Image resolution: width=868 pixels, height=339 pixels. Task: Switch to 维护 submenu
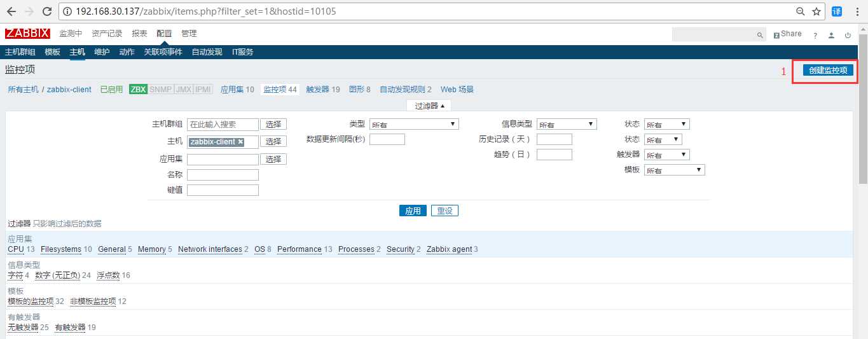(x=102, y=52)
